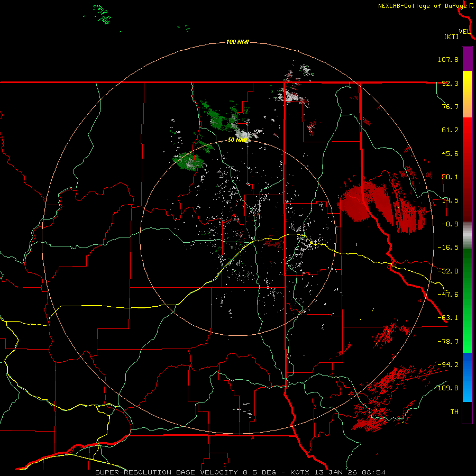Select the -63.1 legend value

448,318
